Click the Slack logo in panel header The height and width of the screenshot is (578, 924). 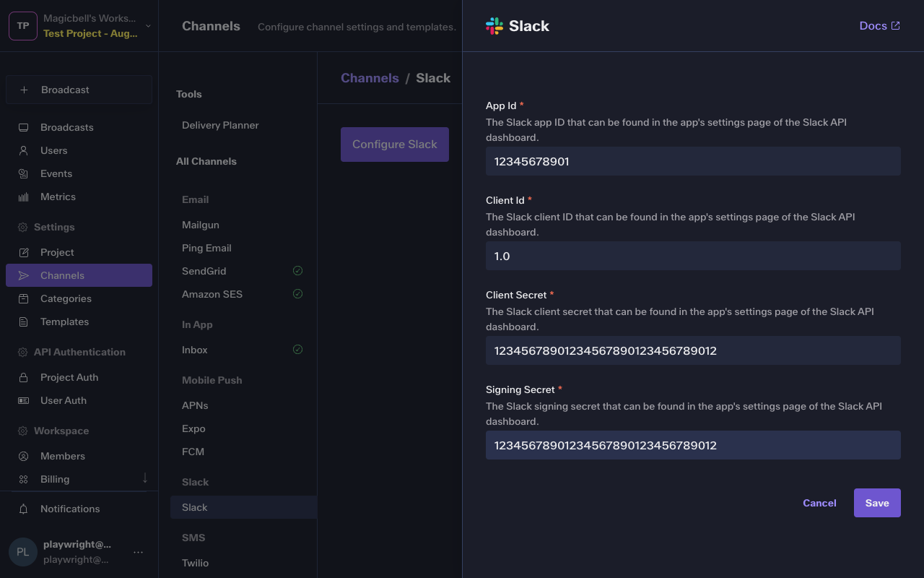click(494, 26)
